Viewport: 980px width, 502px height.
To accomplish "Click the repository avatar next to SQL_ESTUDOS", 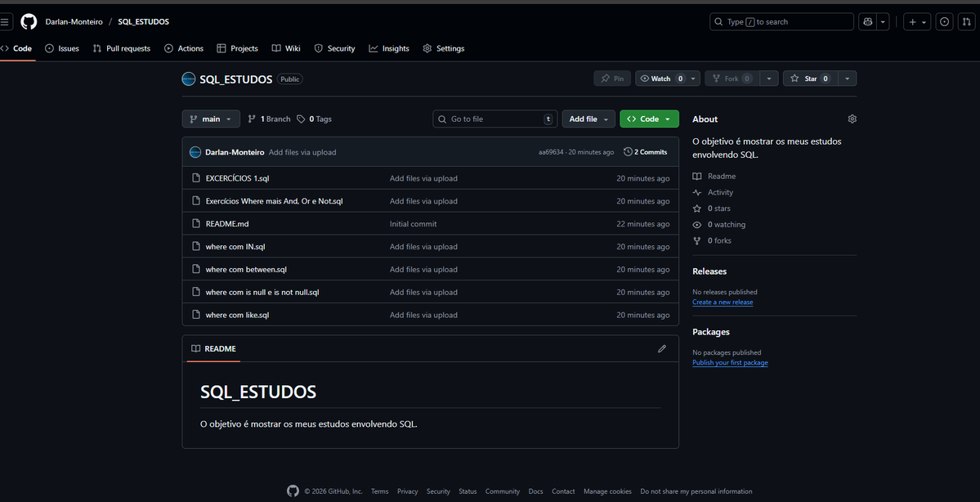I will 189,79.
